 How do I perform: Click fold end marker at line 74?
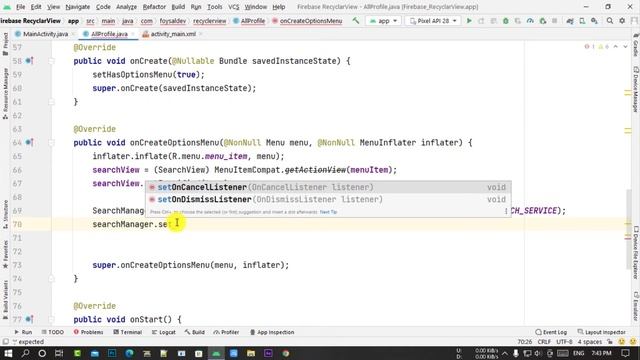(52, 278)
